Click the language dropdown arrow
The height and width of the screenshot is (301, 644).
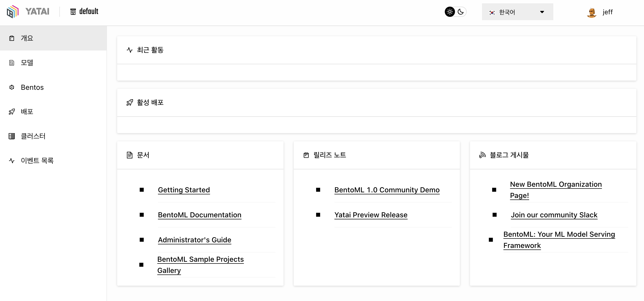coord(542,12)
